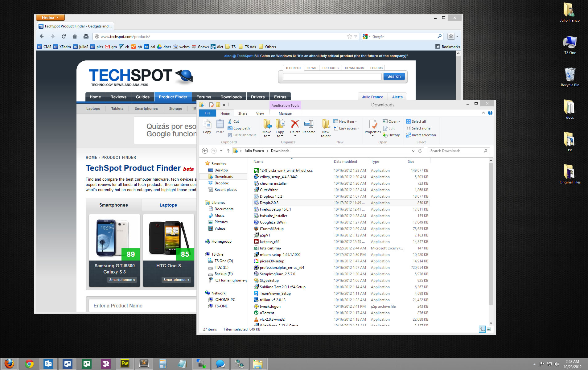Open quick access toolbar customize dropdown
Viewport: 588px width, 370px height.
point(224,105)
